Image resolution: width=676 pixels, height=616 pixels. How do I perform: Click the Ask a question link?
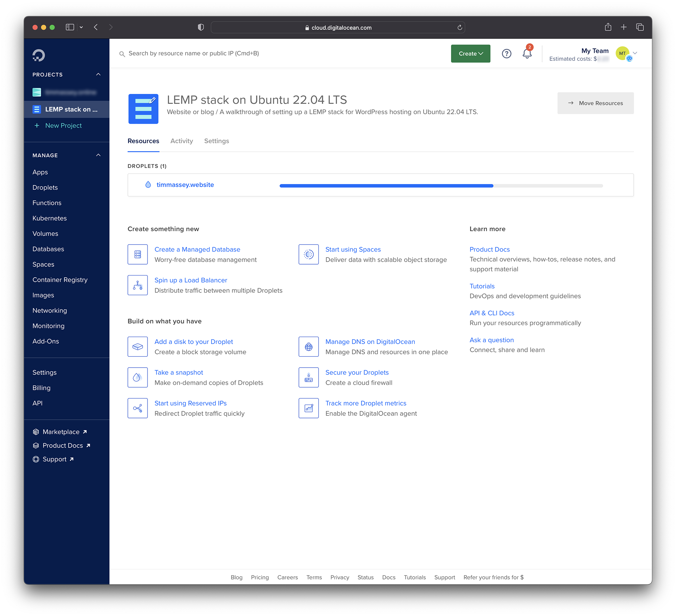pyautogui.click(x=492, y=340)
